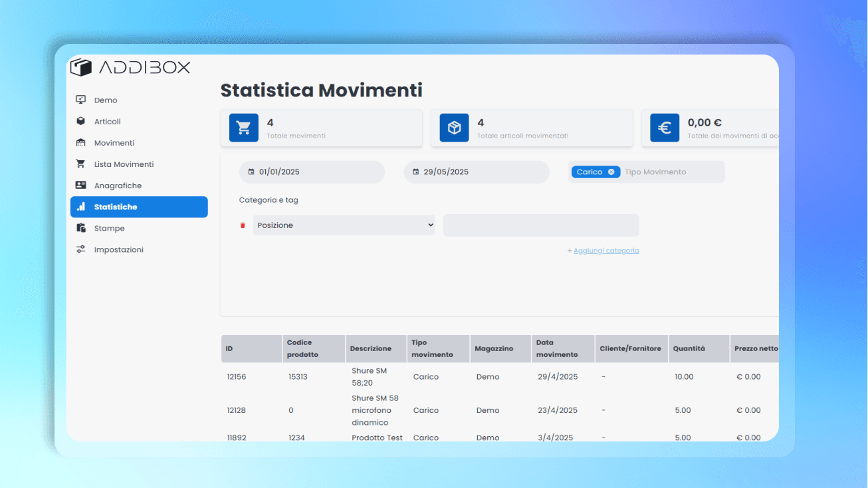868x488 pixels.
Task: Click the euro icon tile
Action: coord(665,128)
